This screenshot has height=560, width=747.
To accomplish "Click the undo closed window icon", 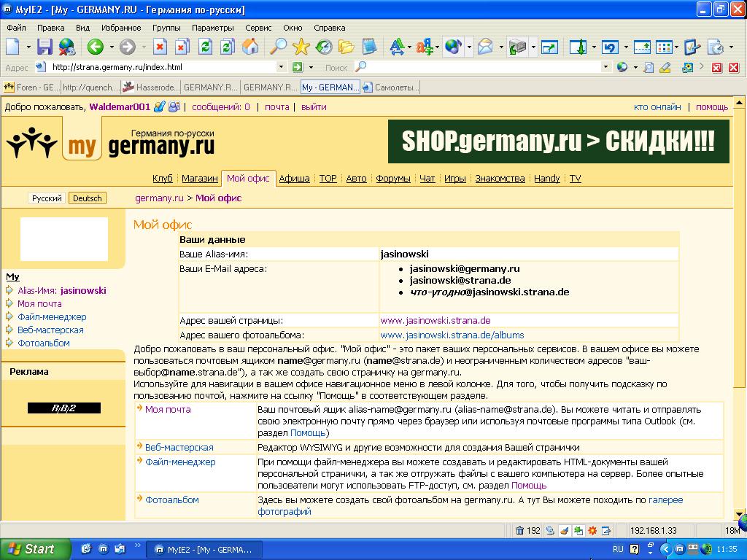I will tap(610, 47).
